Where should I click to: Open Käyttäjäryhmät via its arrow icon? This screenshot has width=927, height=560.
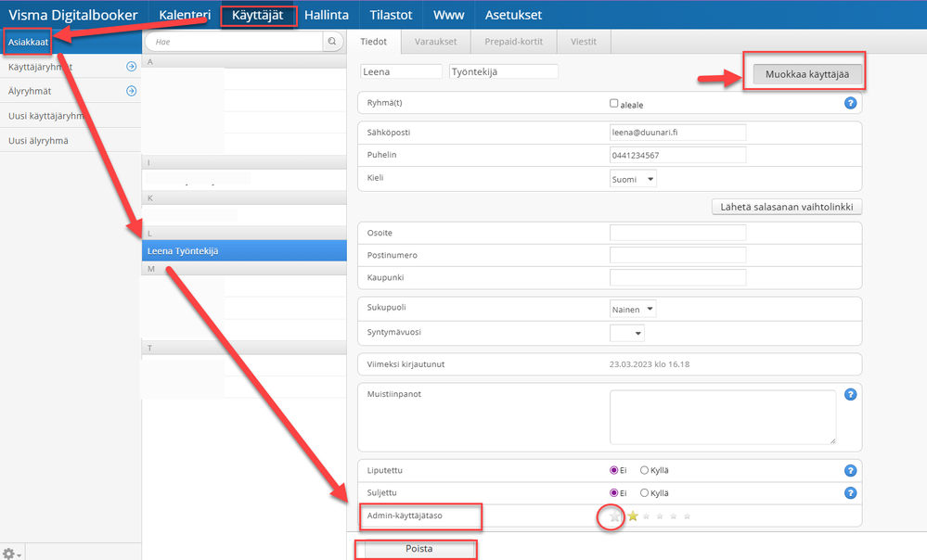pos(131,67)
